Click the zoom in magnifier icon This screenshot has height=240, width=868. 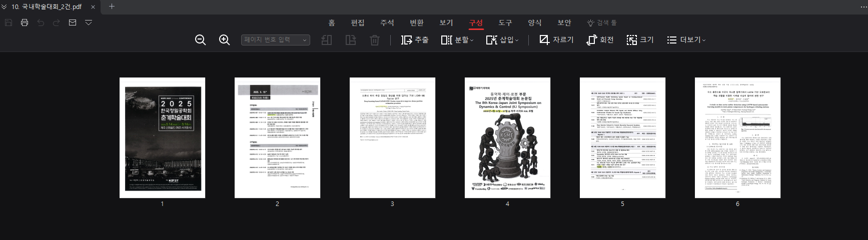tap(225, 40)
